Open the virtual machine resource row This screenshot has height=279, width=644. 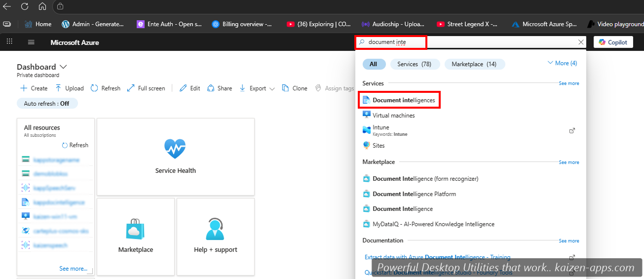click(x=55, y=217)
